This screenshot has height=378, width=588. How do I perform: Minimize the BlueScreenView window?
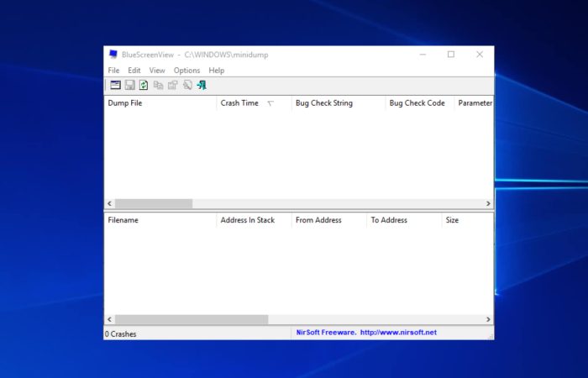(423, 55)
